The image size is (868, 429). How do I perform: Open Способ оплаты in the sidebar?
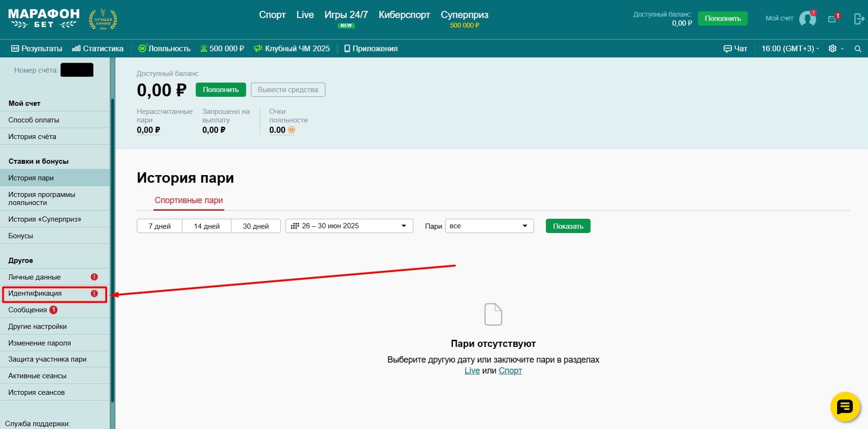point(55,120)
